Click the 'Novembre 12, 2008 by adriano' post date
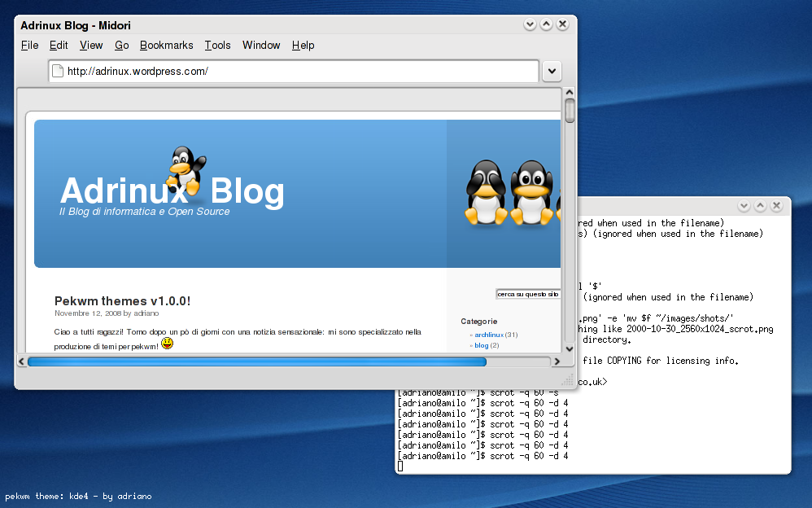 click(107, 313)
